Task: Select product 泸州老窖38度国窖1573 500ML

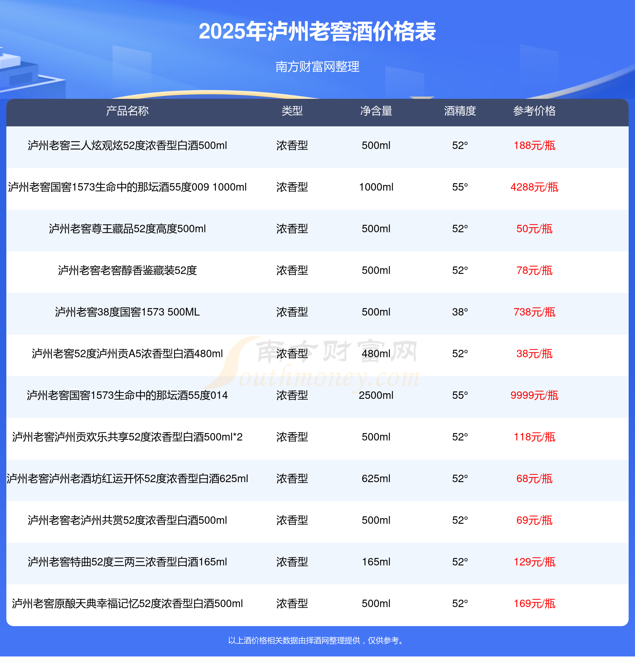Action: (x=127, y=312)
